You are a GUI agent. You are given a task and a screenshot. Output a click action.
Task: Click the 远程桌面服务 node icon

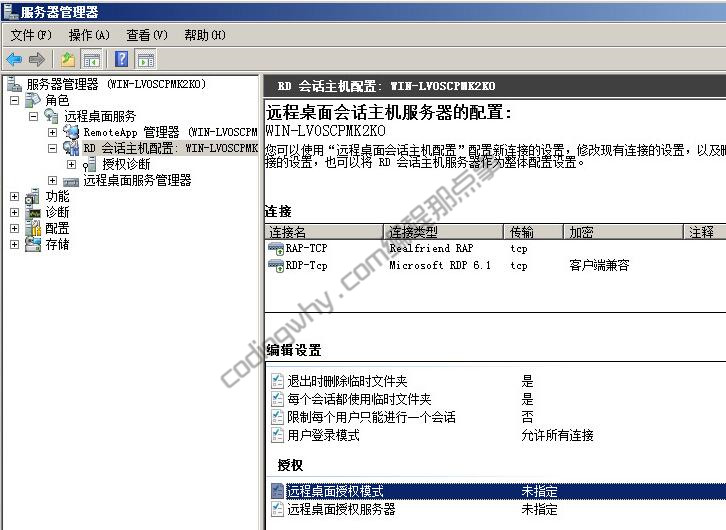pyautogui.click(x=51, y=116)
